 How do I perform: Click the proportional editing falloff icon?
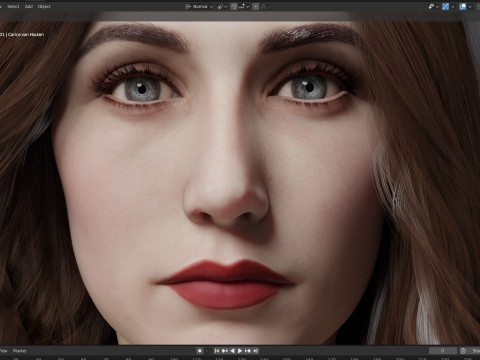tap(264, 6)
